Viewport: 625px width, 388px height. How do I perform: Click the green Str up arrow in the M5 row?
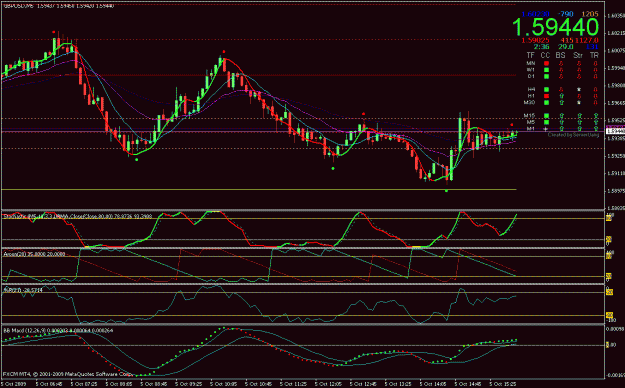pos(580,122)
